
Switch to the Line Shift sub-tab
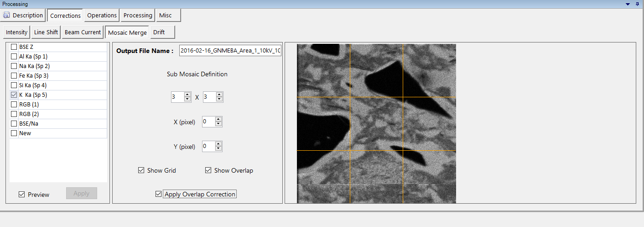(x=46, y=32)
